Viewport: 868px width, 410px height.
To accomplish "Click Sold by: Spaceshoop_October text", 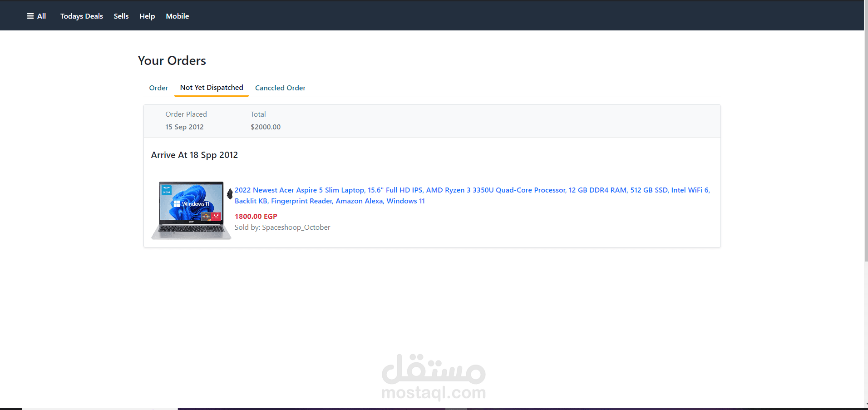I will click(282, 227).
